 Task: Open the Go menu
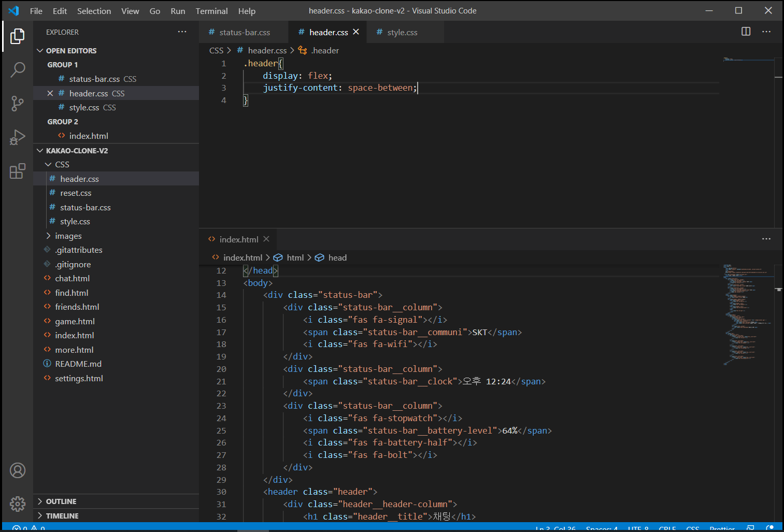click(154, 11)
